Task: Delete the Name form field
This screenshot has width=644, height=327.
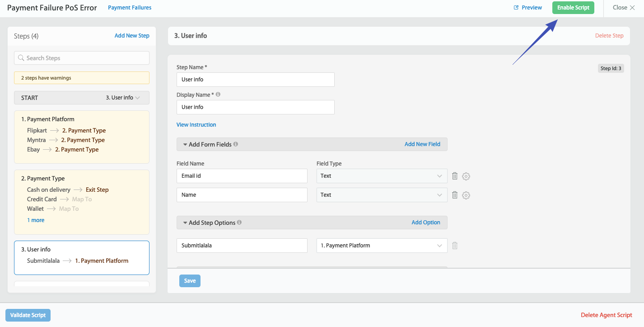Action: click(x=455, y=195)
